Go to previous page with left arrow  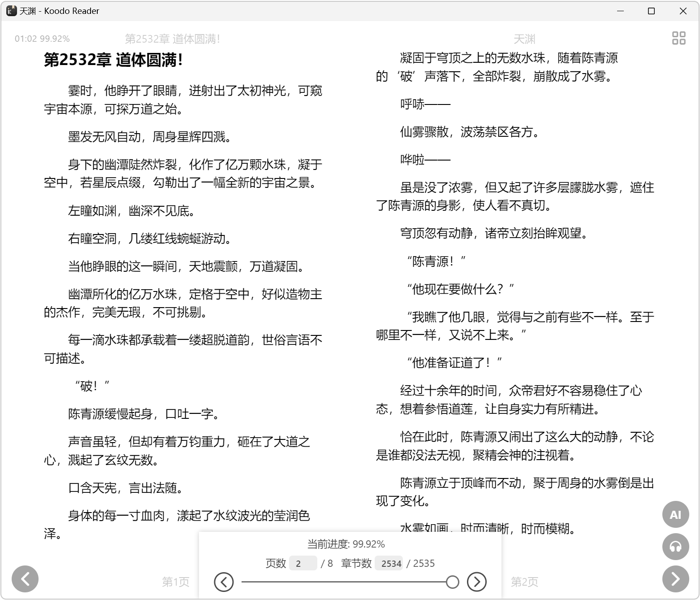(x=25, y=579)
